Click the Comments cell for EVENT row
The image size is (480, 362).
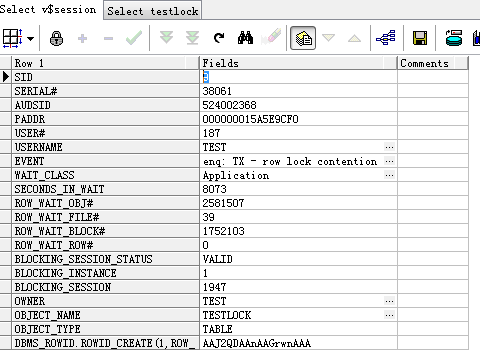[x=433, y=161]
